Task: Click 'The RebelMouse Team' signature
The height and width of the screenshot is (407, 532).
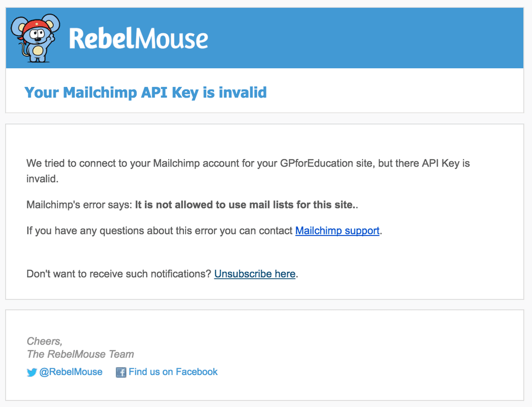Action: click(80, 354)
